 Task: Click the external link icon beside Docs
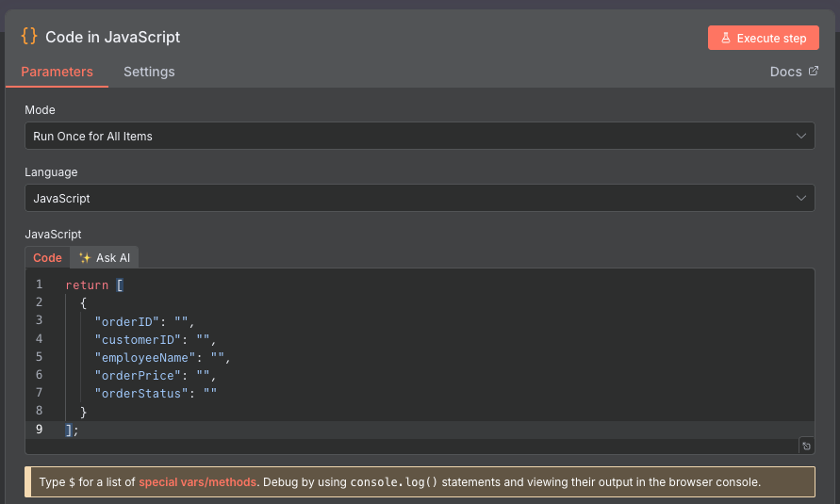(814, 72)
